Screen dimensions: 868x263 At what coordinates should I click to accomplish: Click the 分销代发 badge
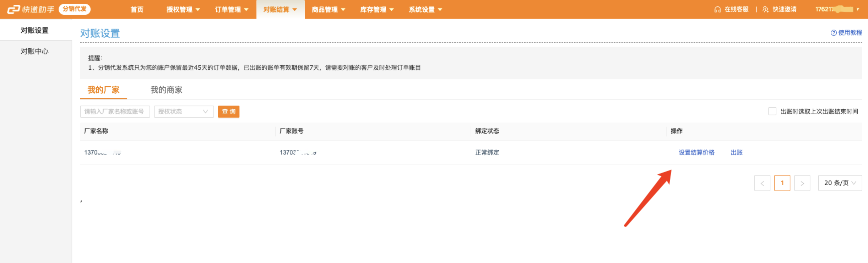tap(74, 9)
